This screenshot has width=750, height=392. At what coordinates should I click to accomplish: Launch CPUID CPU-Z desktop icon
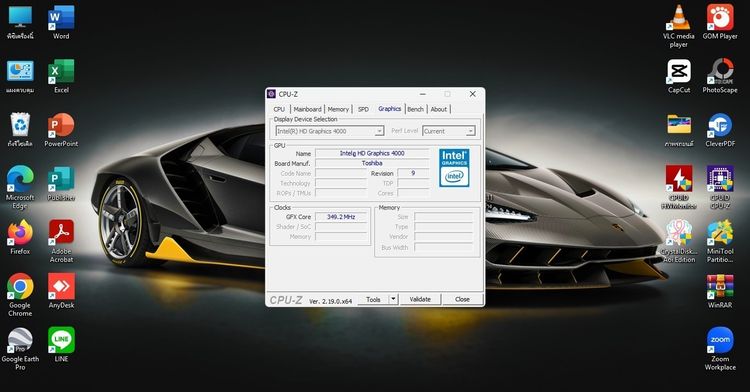[720, 187]
